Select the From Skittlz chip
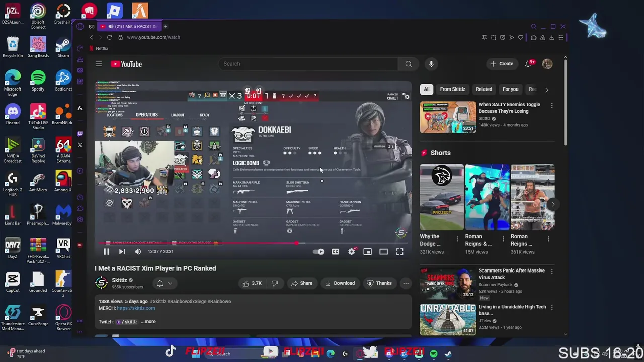Viewport: 644px width, 362px height. tap(452, 89)
